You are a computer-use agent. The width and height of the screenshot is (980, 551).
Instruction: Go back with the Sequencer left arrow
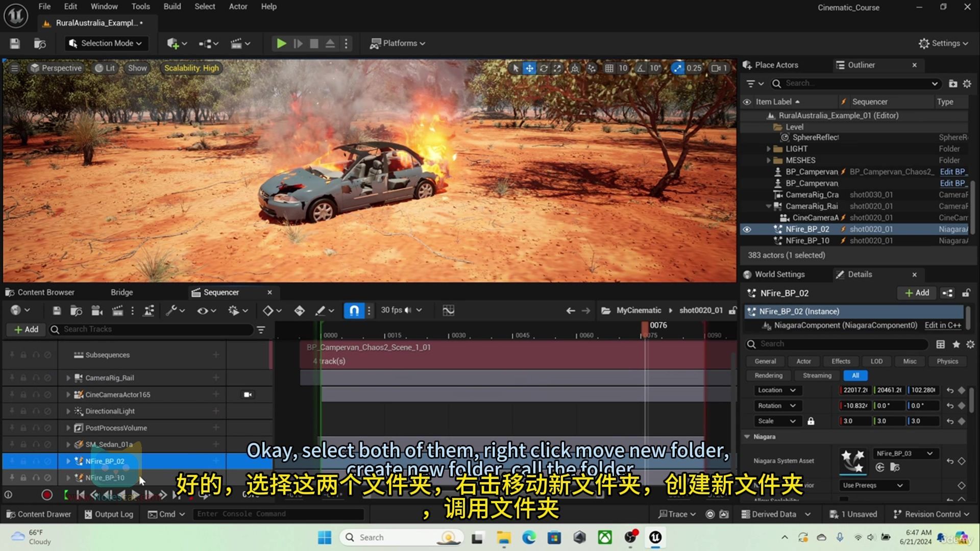(571, 310)
